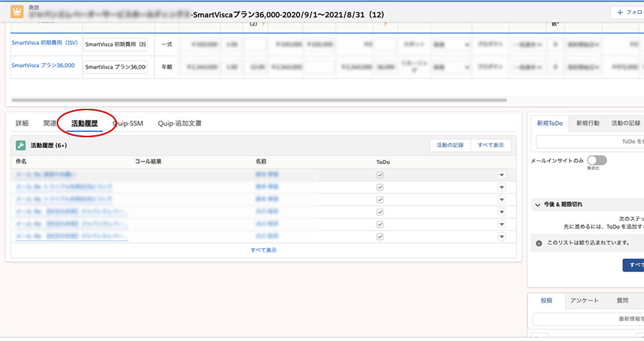Open the first blurred dropdown in SmartVisca プラン36,000 row
The image size is (644, 341).
pos(451,67)
